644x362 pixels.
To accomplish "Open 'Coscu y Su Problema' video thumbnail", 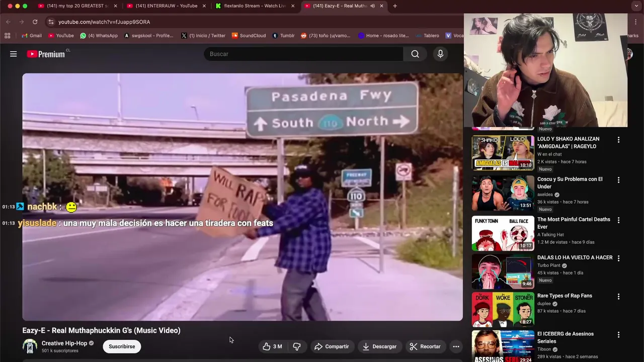I will coord(503,193).
